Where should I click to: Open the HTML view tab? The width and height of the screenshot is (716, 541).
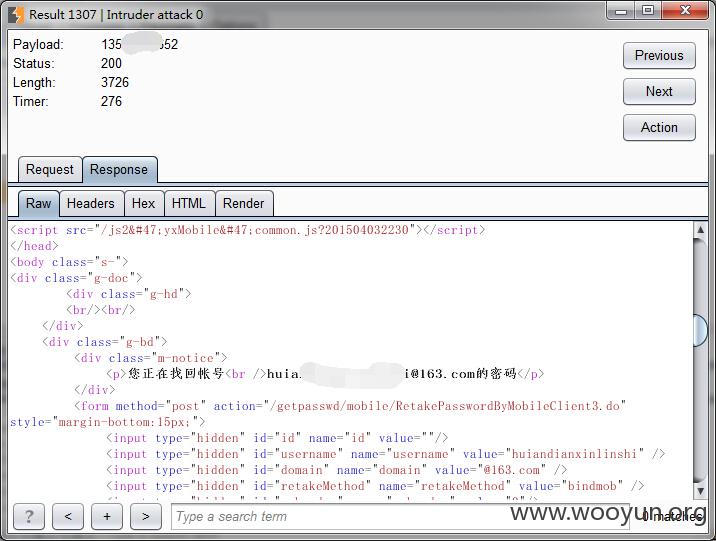pos(189,204)
